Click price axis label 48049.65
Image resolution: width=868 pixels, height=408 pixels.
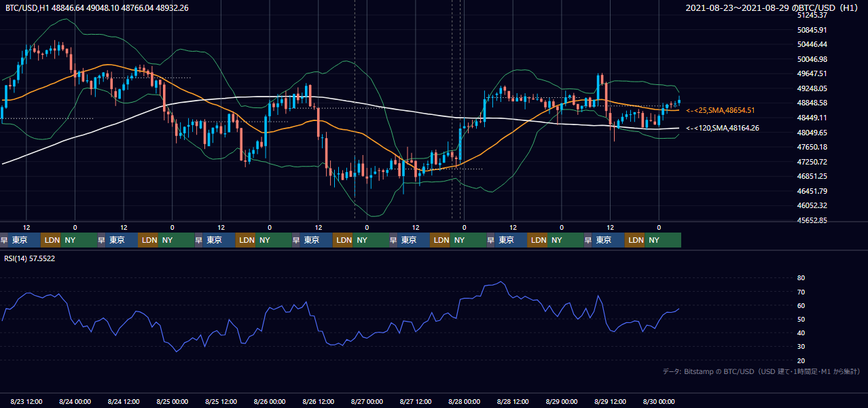pos(812,133)
